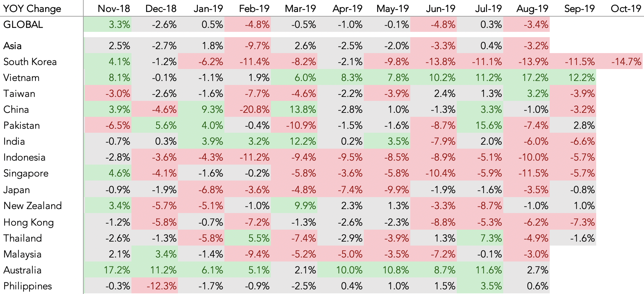Select Singapore's Jun-19 cell showing -10.4%
The width and height of the screenshot is (644, 294).
(441, 173)
